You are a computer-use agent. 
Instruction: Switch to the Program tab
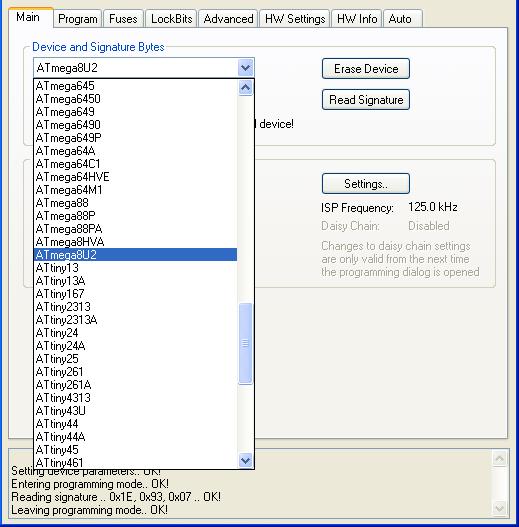point(77,19)
